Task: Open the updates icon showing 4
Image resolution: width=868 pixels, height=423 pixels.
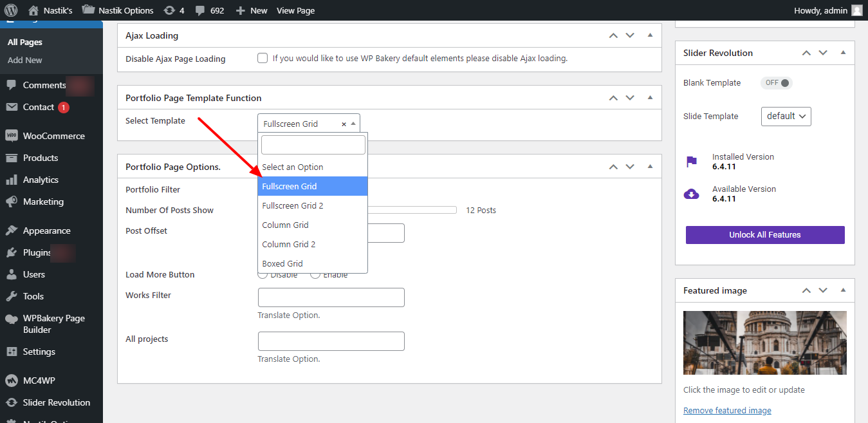Action: pos(169,10)
